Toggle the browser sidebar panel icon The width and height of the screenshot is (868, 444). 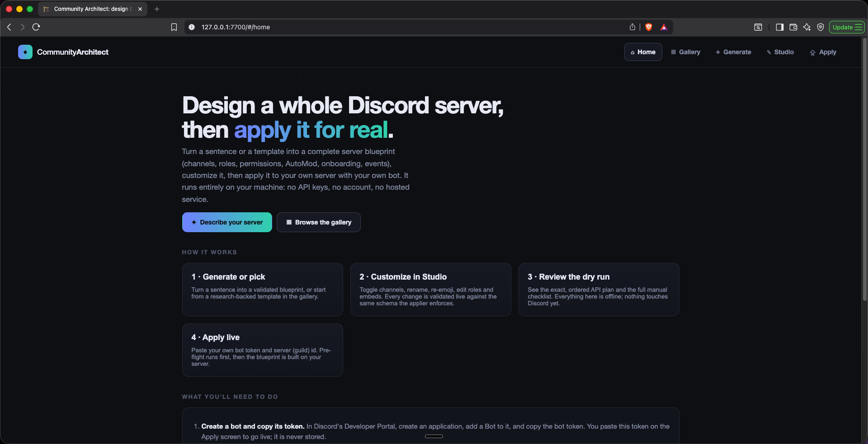click(x=779, y=27)
